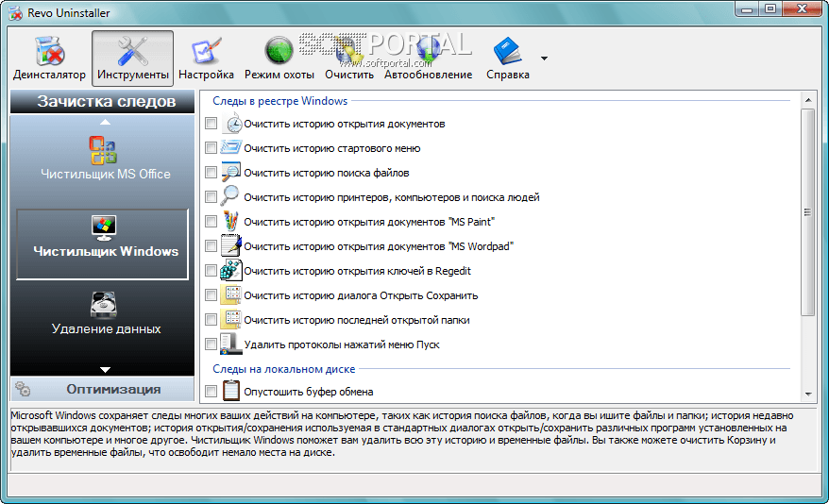Open Справка blue book icon
829x504 pixels.
pyautogui.click(x=508, y=51)
